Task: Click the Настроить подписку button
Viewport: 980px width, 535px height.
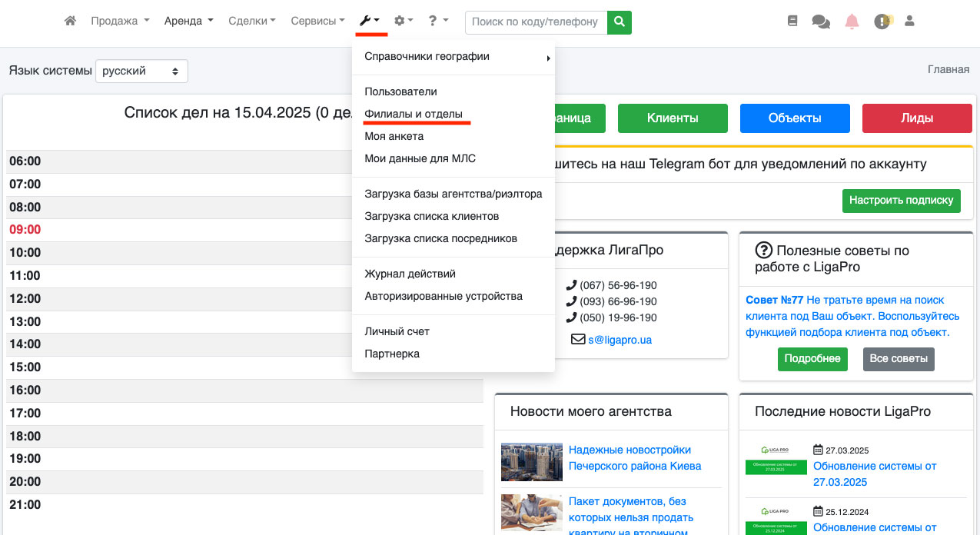Action: (902, 200)
